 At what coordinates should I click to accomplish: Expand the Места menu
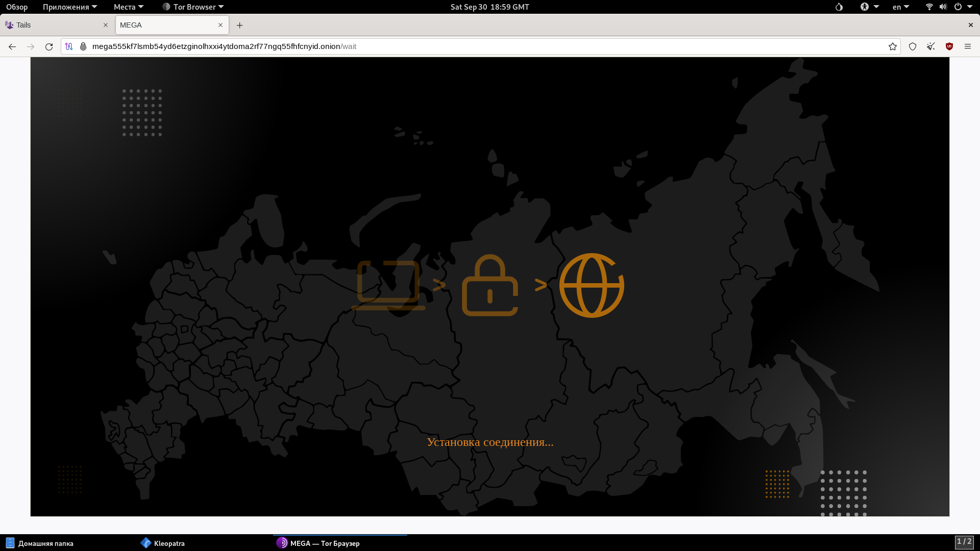(x=128, y=7)
